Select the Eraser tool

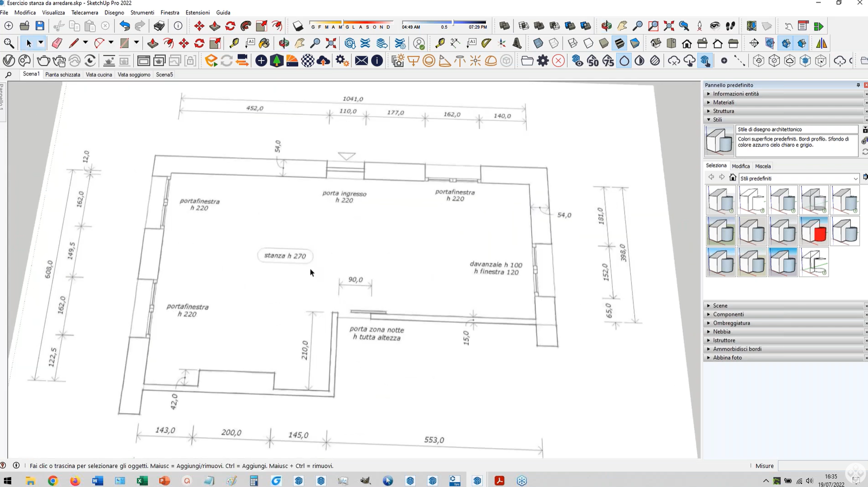[x=57, y=43]
